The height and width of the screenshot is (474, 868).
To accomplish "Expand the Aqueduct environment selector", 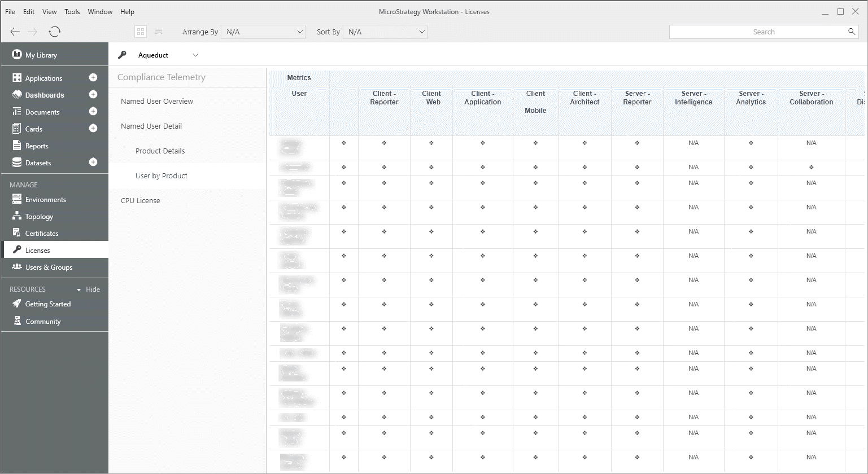I will point(195,55).
